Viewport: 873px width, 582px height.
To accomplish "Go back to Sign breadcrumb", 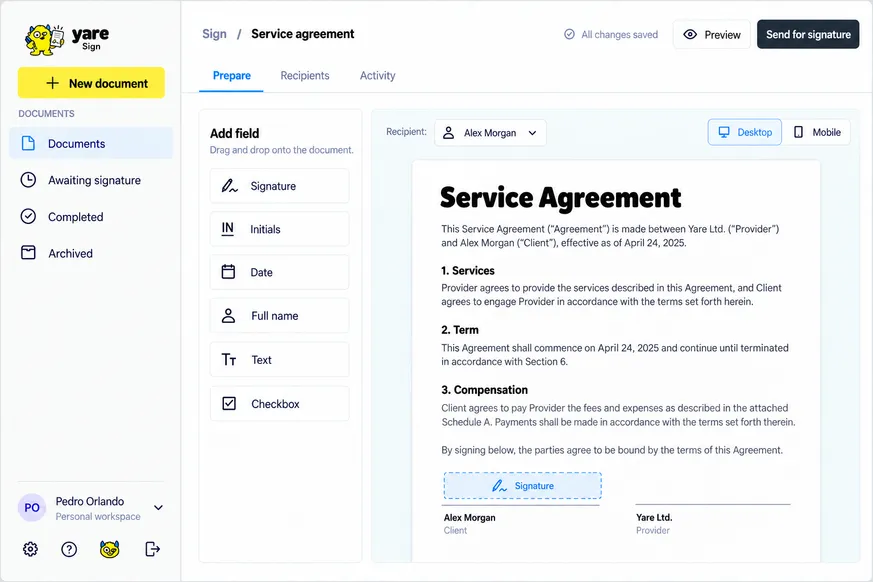I will pyautogui.click(x=214, y=34).
